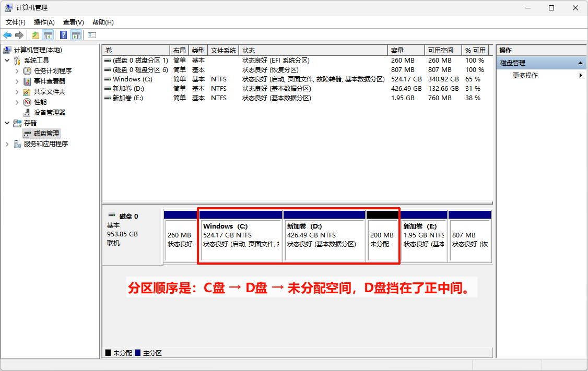
Task: Sort by the 卷 column header
Action: (x=136, y=50)
